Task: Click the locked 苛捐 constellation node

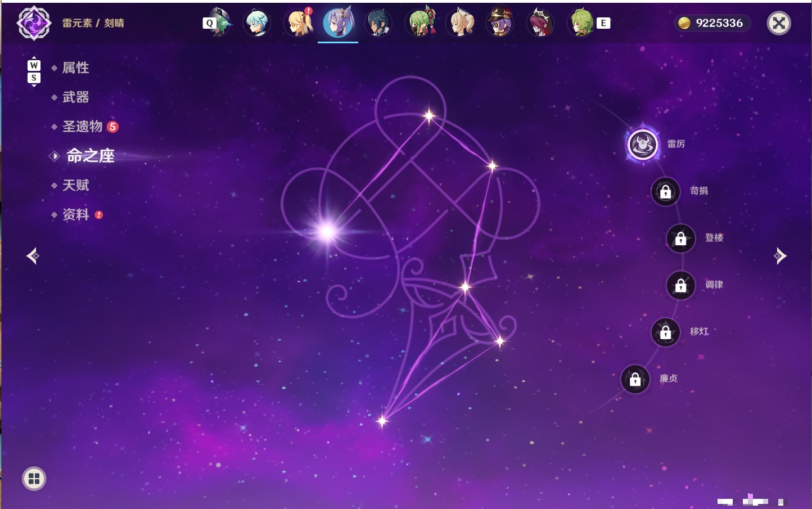Action: pyautogui.click(x=666, y=192)
